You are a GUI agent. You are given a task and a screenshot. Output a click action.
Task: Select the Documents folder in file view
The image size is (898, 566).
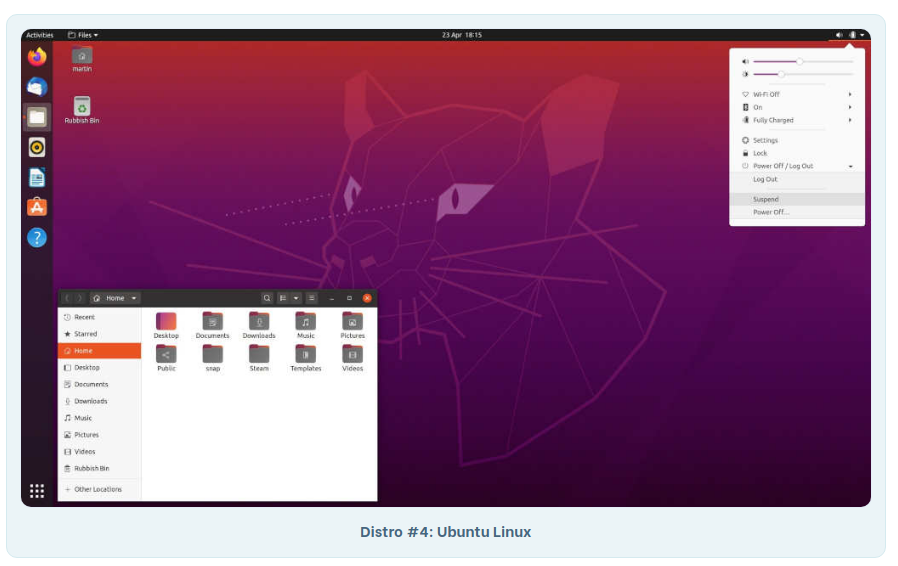click(212, 325)
